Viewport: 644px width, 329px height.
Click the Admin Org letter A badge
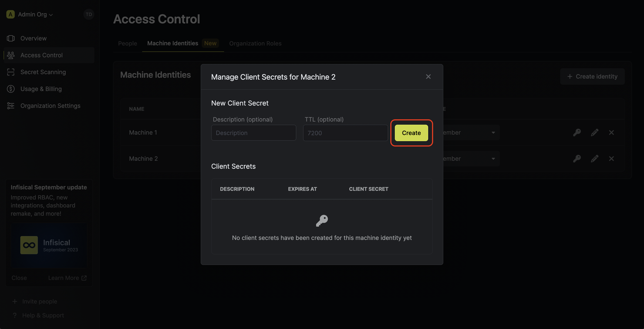11,15
